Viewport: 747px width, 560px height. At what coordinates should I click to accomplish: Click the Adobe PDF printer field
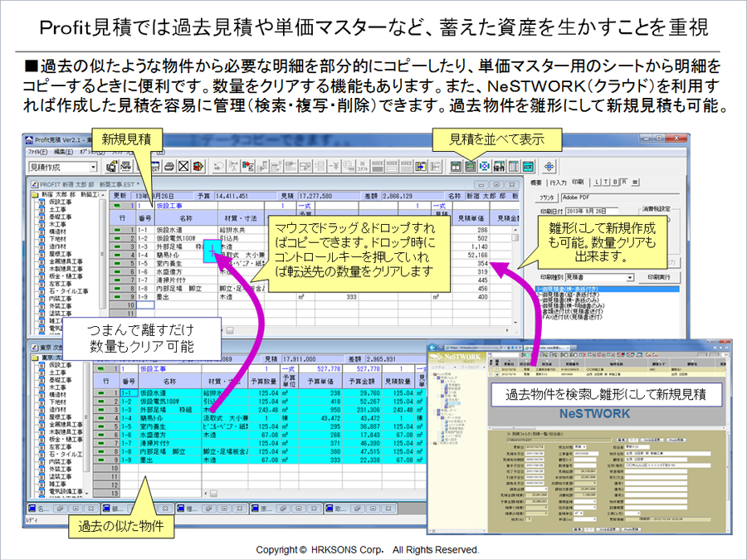tap(620, 197)
